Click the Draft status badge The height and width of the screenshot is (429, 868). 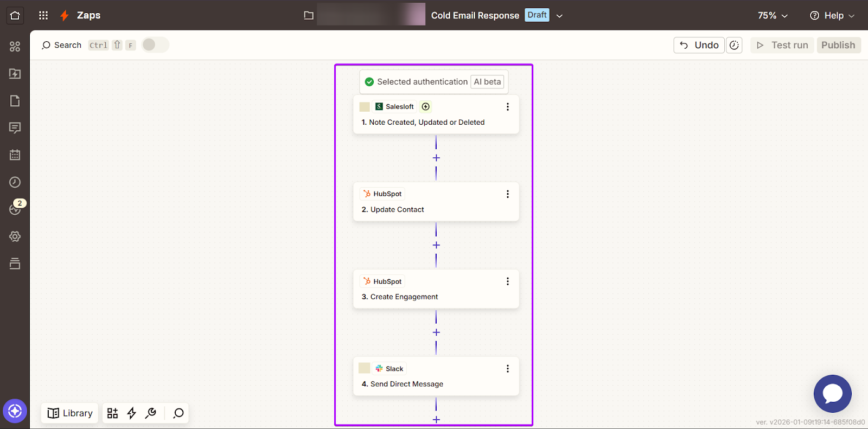(537, 15)
